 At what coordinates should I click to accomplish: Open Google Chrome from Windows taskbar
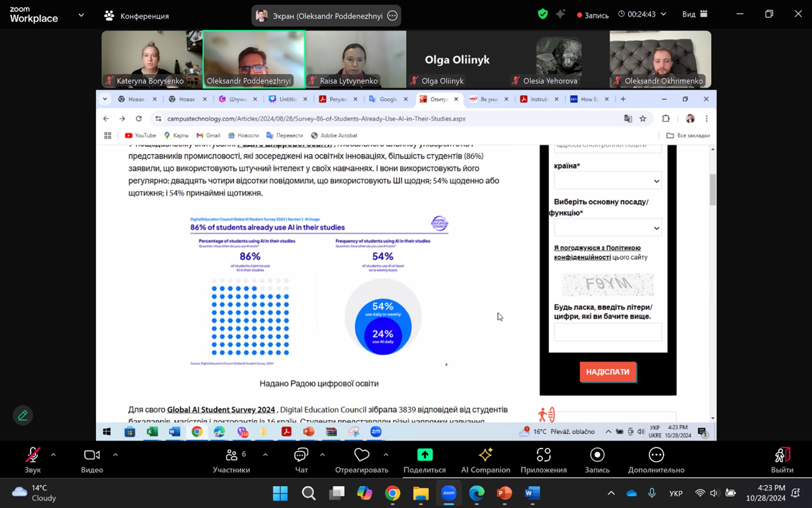(392, 493)
